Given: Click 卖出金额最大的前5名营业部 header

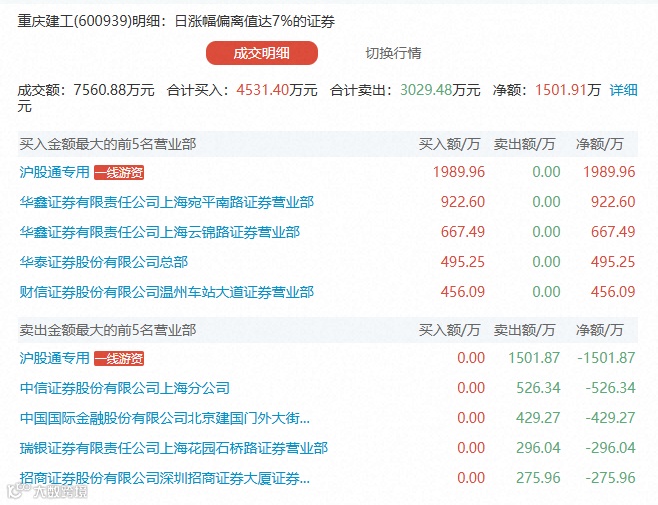Looking at the screenshot, I should (x=108, y=330).
